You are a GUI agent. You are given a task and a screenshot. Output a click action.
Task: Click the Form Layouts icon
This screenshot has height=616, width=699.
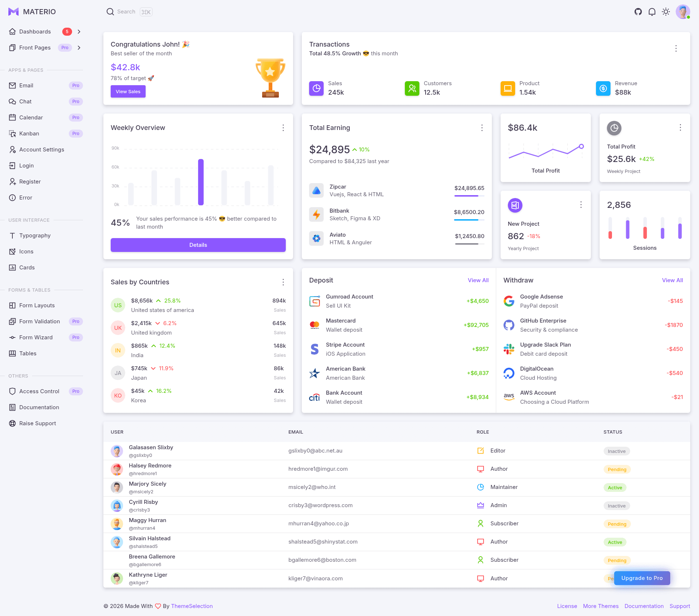coord(12,305)
